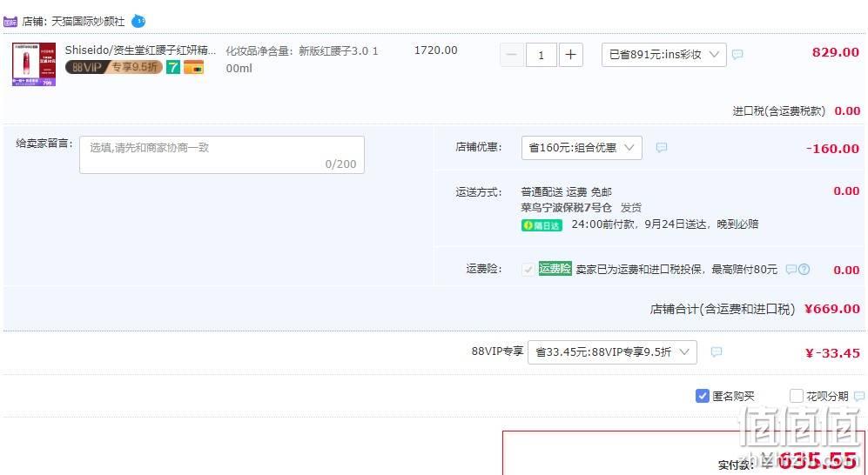Screen dimensions: 868x475
Task: Click the green 隔日达 delivery badge
Action: 542,225
